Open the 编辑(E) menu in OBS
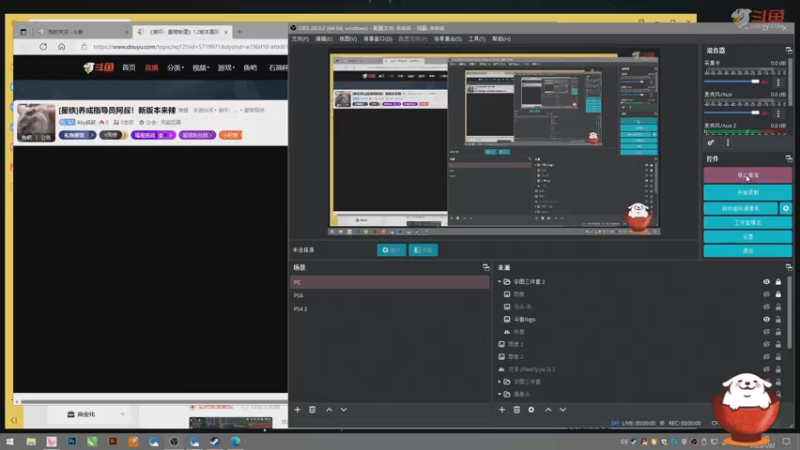800x450 pixels. [x=323, y=39]
